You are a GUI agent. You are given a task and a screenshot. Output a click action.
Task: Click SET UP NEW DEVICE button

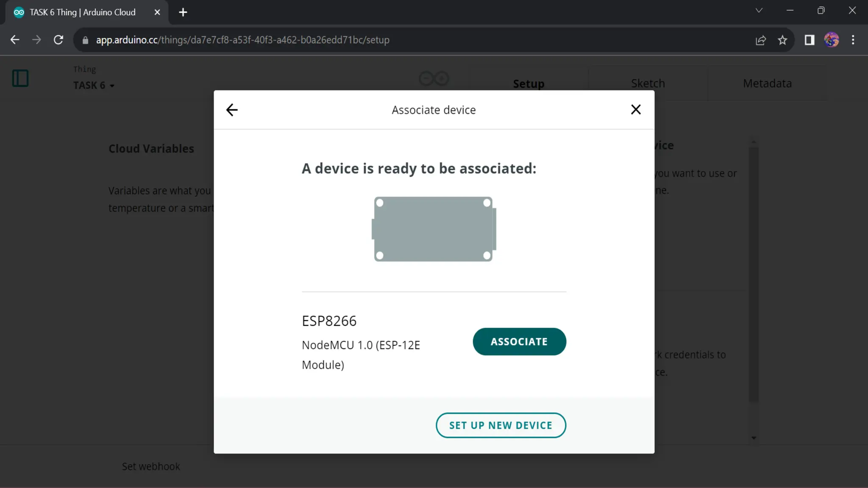click(501, 425)
